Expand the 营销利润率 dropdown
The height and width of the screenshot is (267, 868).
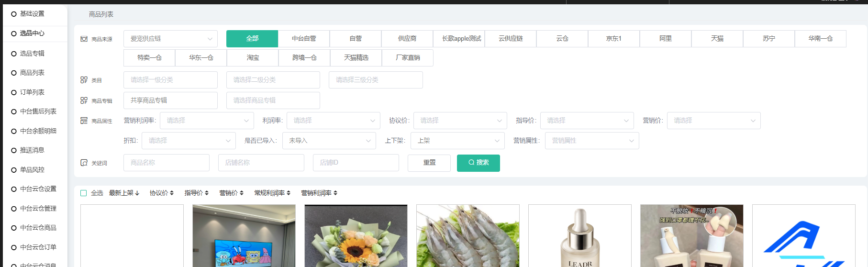pyautogui.click(x=207, y=121)
